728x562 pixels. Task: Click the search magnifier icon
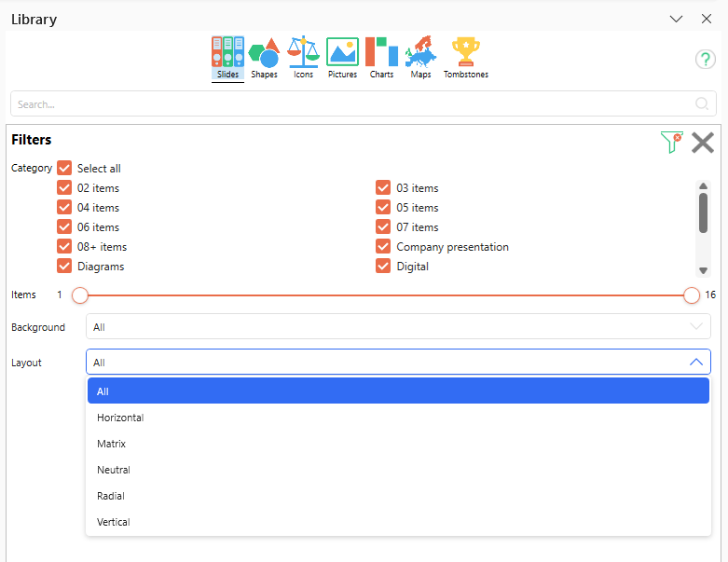[x=702, y=103]
